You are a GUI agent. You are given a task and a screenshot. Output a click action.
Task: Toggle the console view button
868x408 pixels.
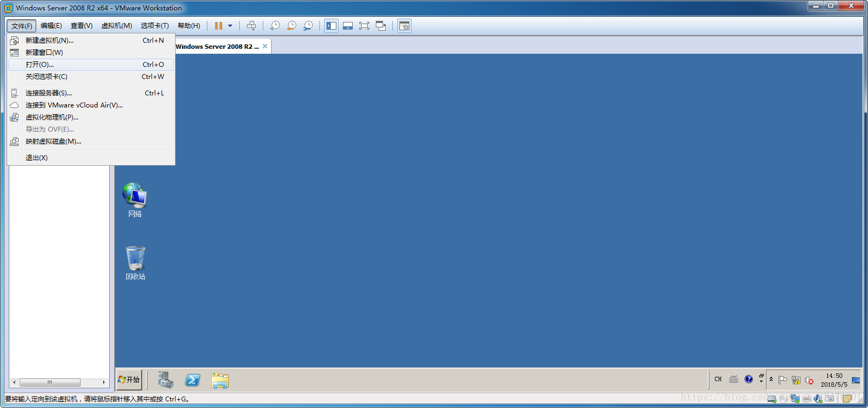tap(404, 26)
